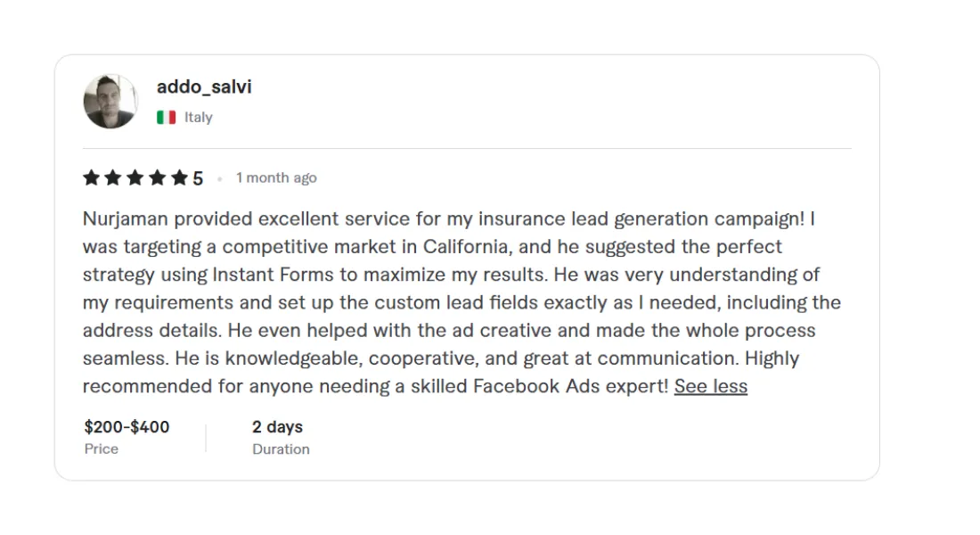Viewport: 980px width, 535px height.
Task: Click the '2 days' duration value
Action: pos(277,427)
